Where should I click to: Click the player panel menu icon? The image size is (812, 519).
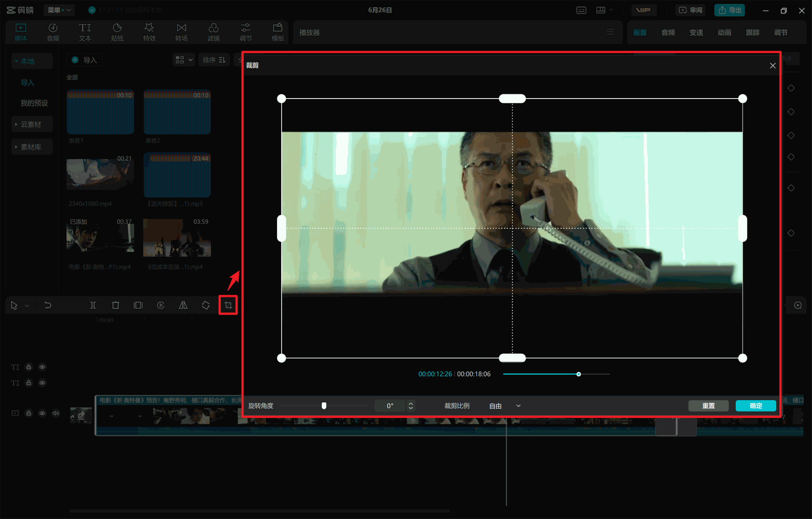coord(610,32)
